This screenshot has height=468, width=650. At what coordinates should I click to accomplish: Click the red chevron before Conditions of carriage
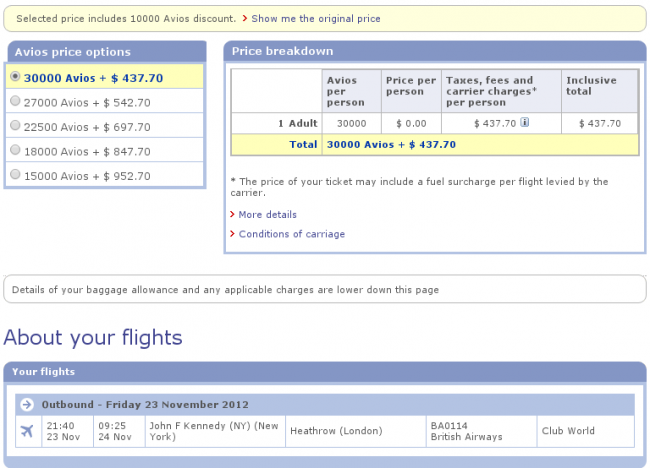(x=232, y=234)
